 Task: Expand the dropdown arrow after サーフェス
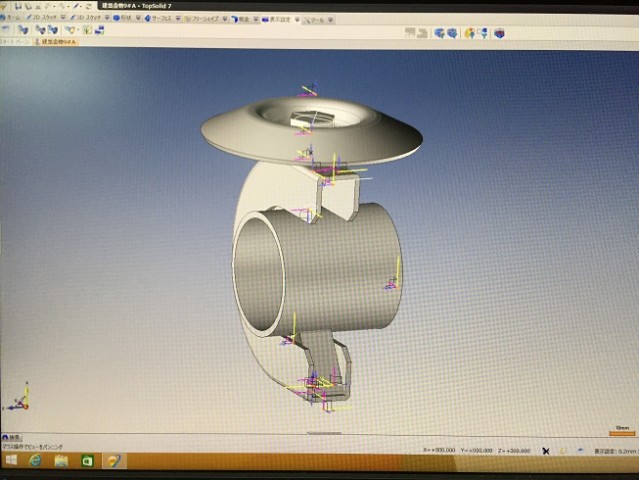tap(178, 19)
